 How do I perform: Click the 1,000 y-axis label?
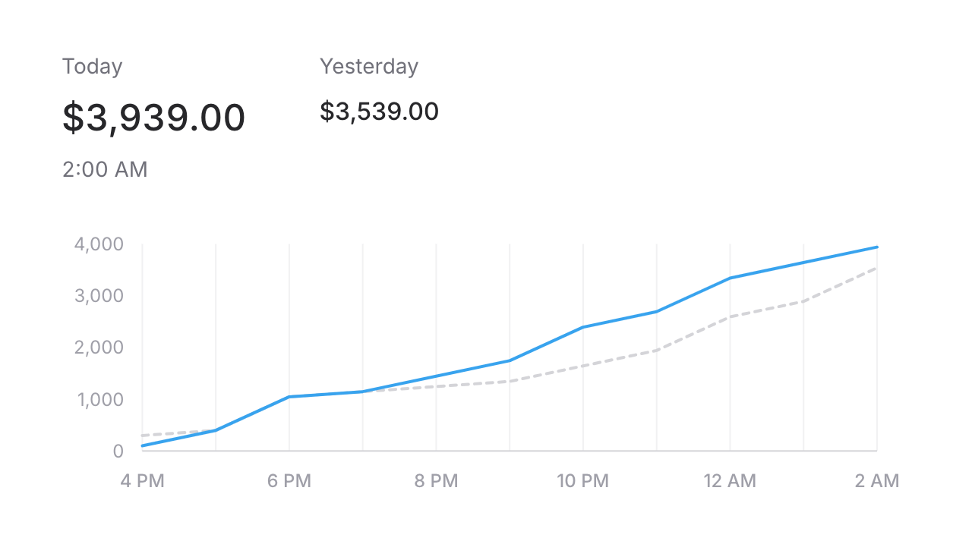point(99,399)
